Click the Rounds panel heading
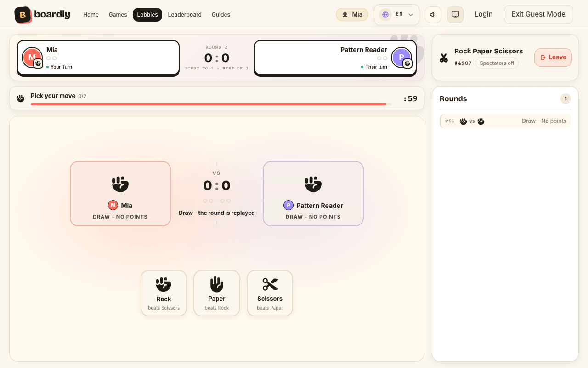The image size is (588, 368). point(453,98)
